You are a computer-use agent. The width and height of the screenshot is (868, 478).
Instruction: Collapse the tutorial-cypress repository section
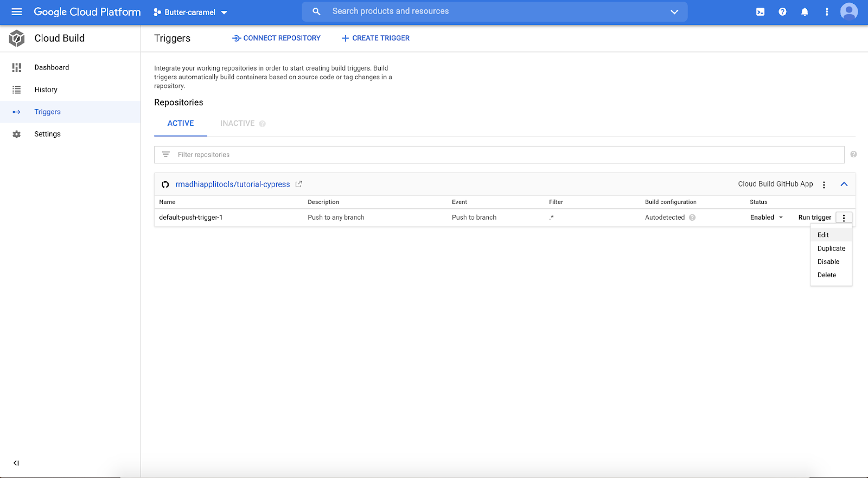(x=844, y=184)
